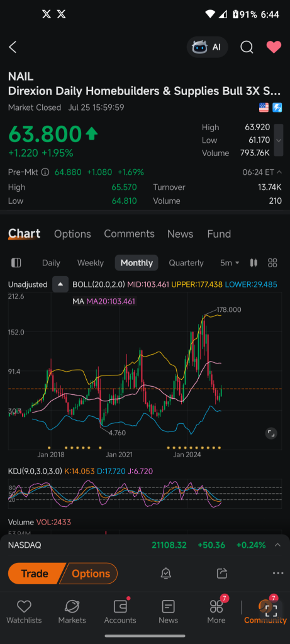Select the Weekly timeframe
290x644 pixels.
click(x=91, y=263)
